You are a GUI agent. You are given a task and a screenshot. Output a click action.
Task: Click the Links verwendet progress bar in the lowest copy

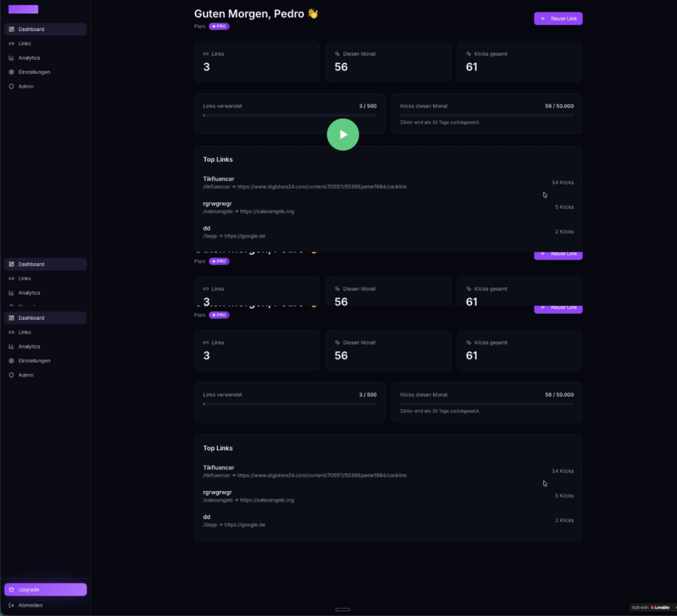pos(290,404)
